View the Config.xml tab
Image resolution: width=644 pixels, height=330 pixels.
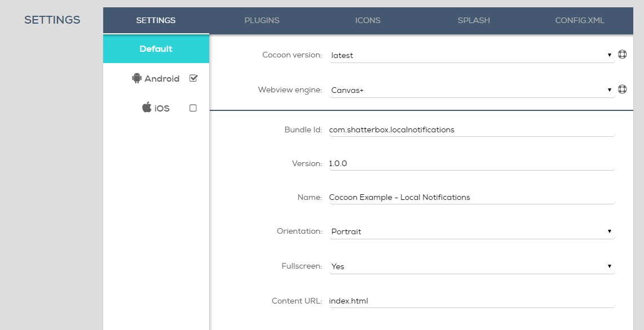point(580,20)
